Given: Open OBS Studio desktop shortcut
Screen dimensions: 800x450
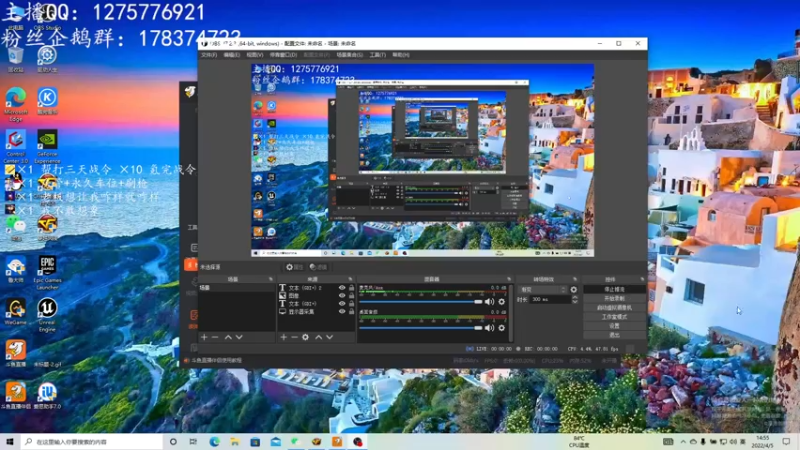Looking at the screenshot, I should pos(47,17).
